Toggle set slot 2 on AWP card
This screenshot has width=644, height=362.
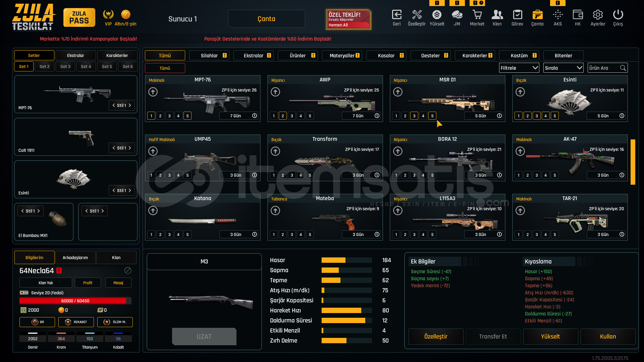coord(283,116)
